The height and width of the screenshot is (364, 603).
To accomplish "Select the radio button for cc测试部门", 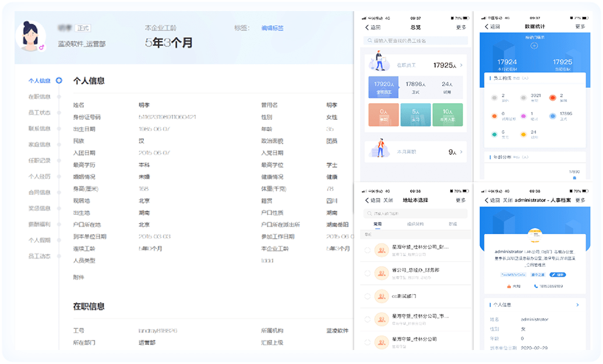I will click(x=367, y=296).
